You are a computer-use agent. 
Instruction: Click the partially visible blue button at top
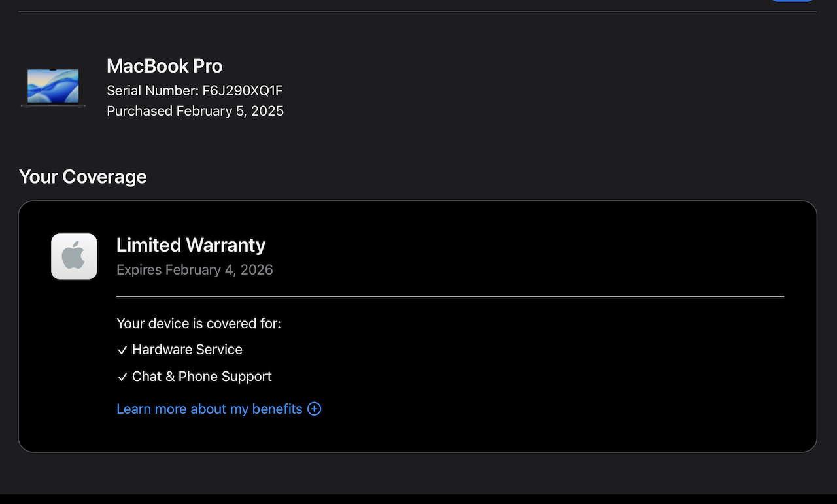[792, 1]
